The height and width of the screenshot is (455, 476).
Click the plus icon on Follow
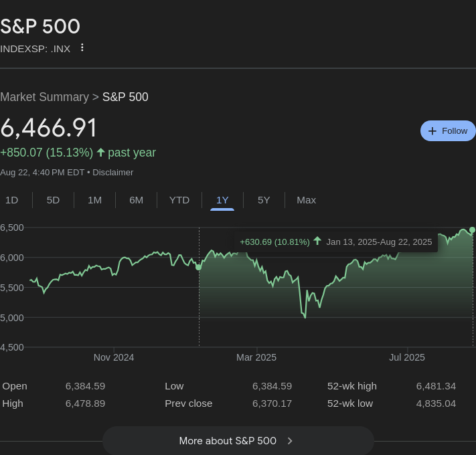click(x=432, y=131)
